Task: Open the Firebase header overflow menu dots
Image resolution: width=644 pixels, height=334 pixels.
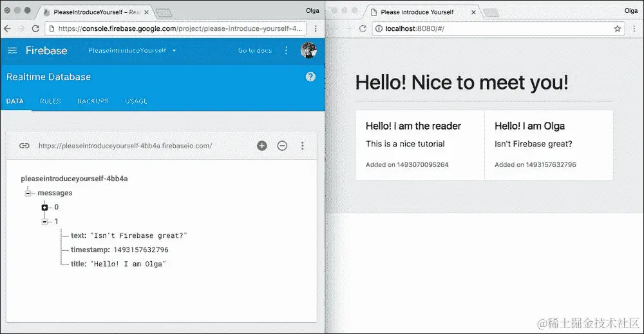Action: click(x=287, y=50)
